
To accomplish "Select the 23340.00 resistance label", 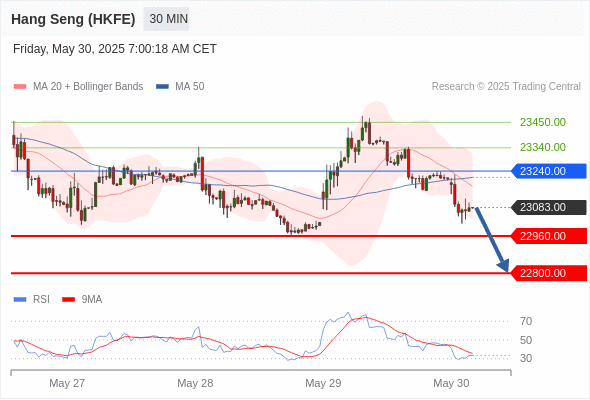I will (x=543, y=147).
